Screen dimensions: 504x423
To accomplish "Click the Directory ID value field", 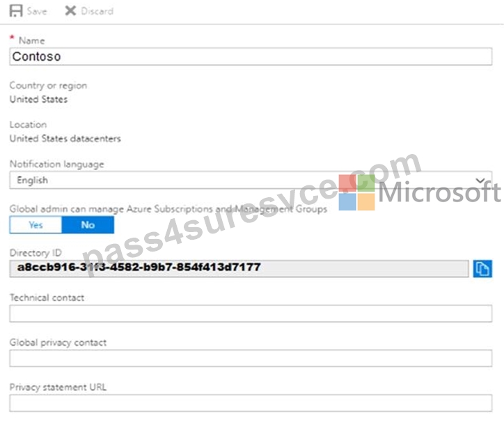I will point(239,268).
